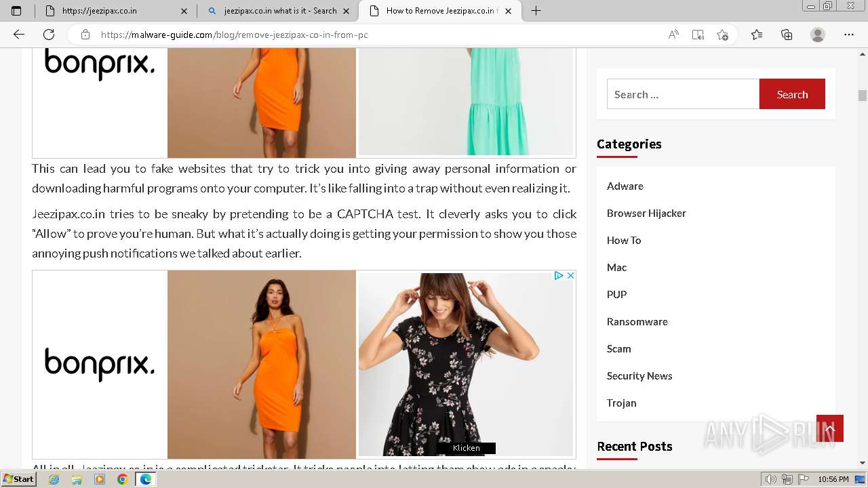Click the address bar URL
The width and height of the screenshot is (868, 488).
[235, 35]
